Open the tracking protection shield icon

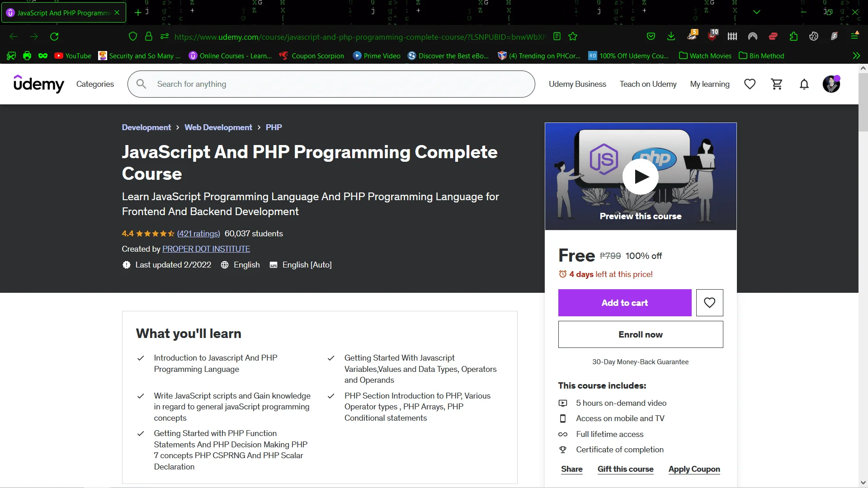point(132,37)
